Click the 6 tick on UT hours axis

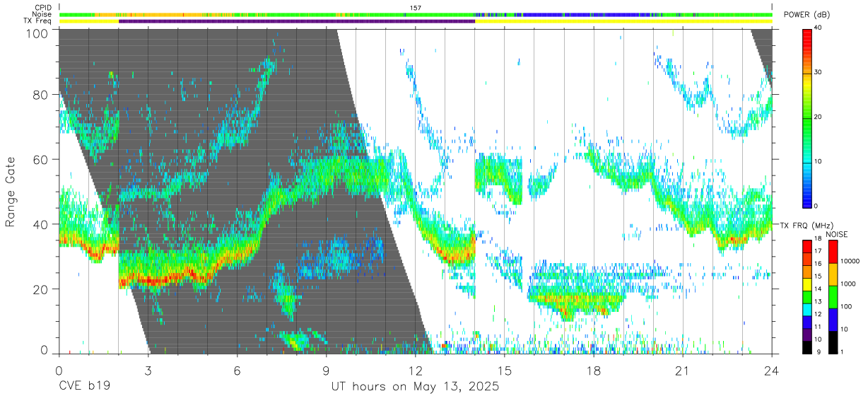(x=237, y=371)
